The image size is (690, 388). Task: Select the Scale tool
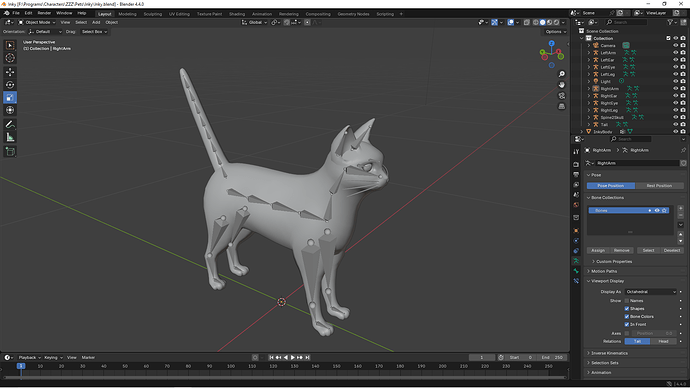10,98
